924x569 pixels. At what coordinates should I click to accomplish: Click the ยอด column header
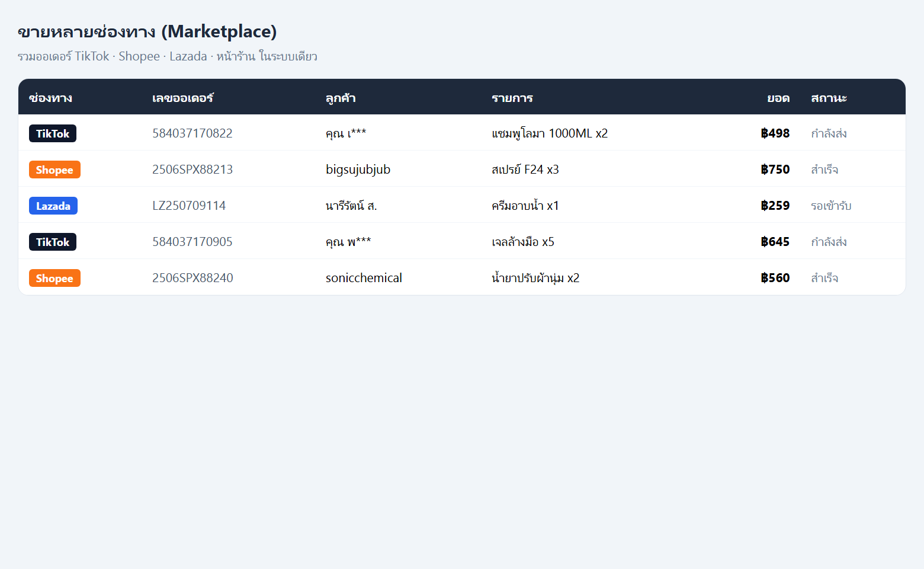pos(778,98)
